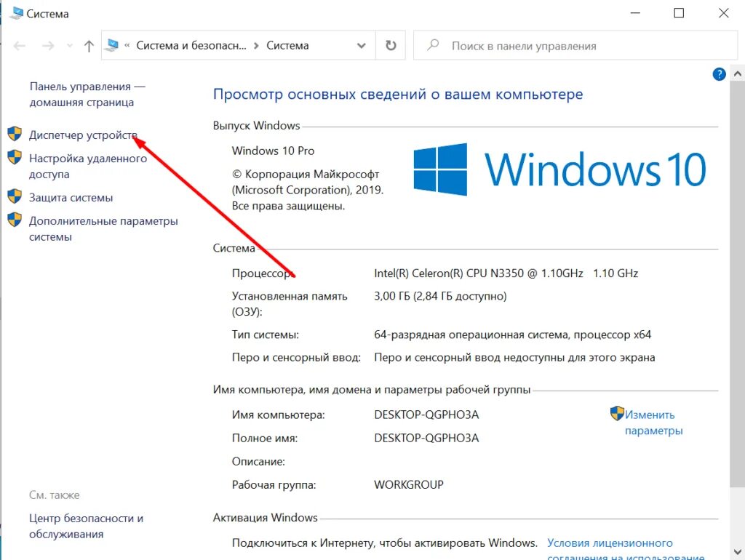The height and width of the screenshot is (560, 745).
Task: Click the heading Просмотр основных сведений
Action: coord(398,94)
